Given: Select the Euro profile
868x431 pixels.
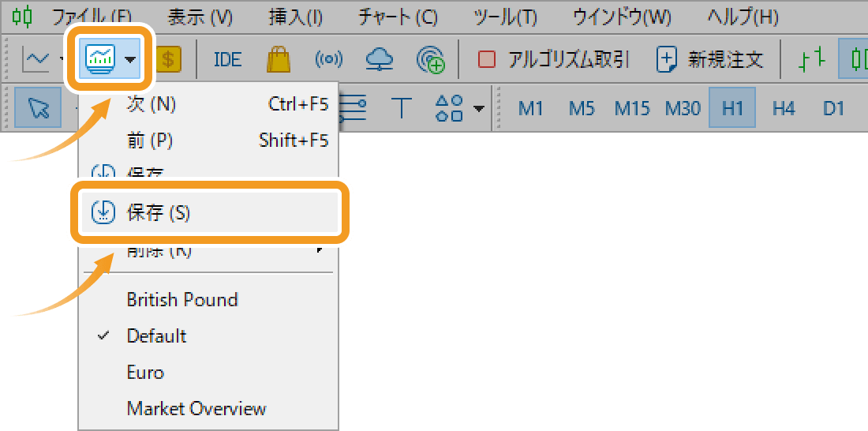Looking at the screenshot, I should click(208, 373).
